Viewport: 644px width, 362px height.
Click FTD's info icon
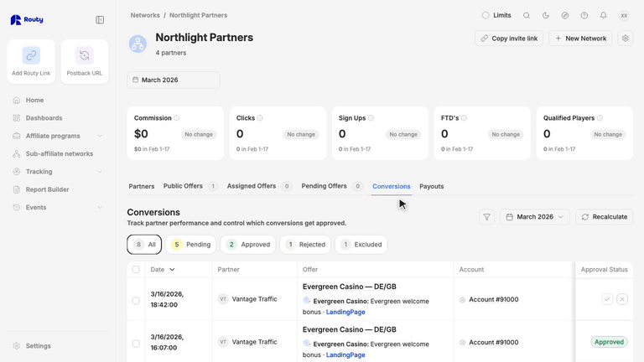click(464, 118)
